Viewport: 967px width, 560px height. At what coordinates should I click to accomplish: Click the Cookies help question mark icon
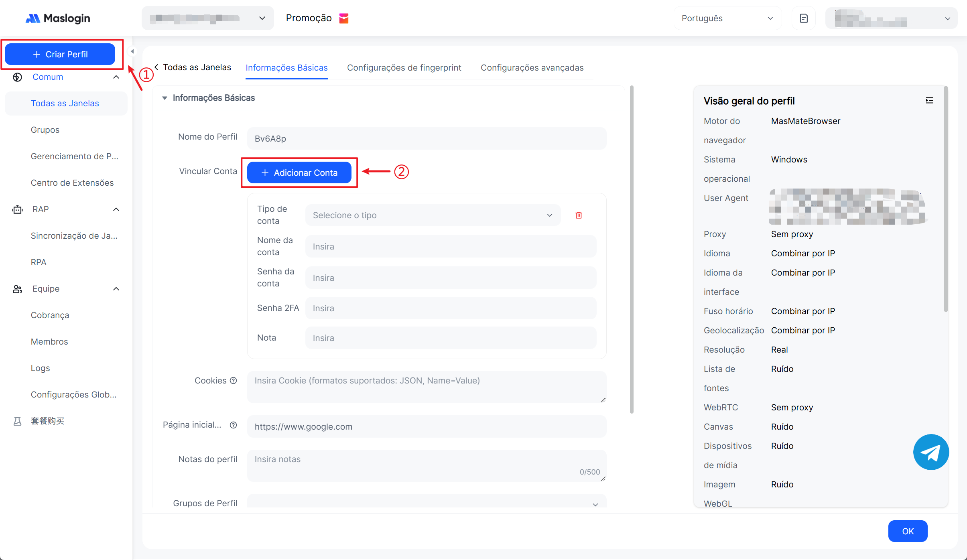(x=234, y=381)
